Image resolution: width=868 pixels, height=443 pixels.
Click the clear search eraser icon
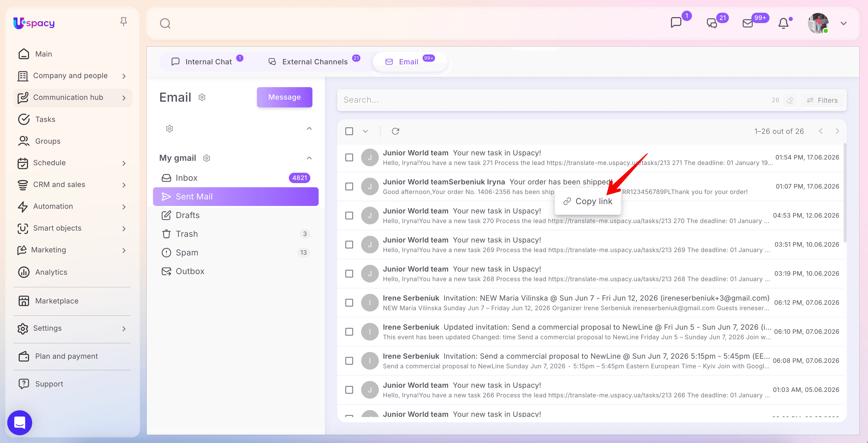(790, 100)
